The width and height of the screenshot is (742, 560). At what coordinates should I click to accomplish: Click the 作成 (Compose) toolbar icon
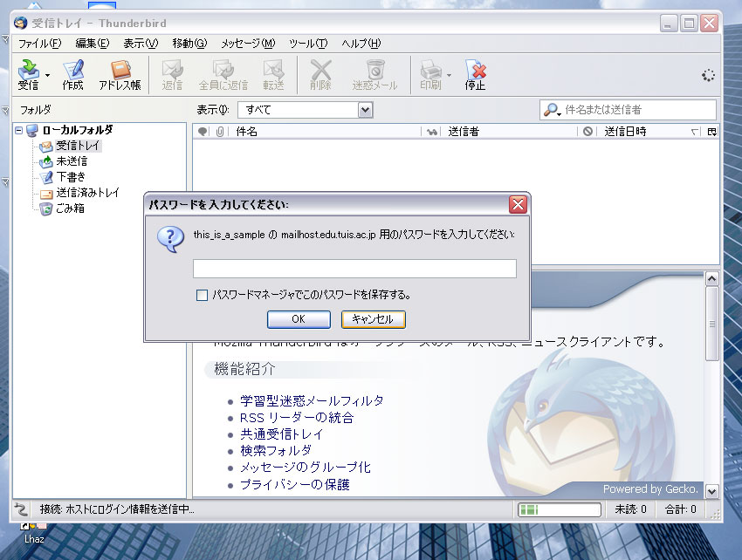pyautogui.click(x=72, y=74)
